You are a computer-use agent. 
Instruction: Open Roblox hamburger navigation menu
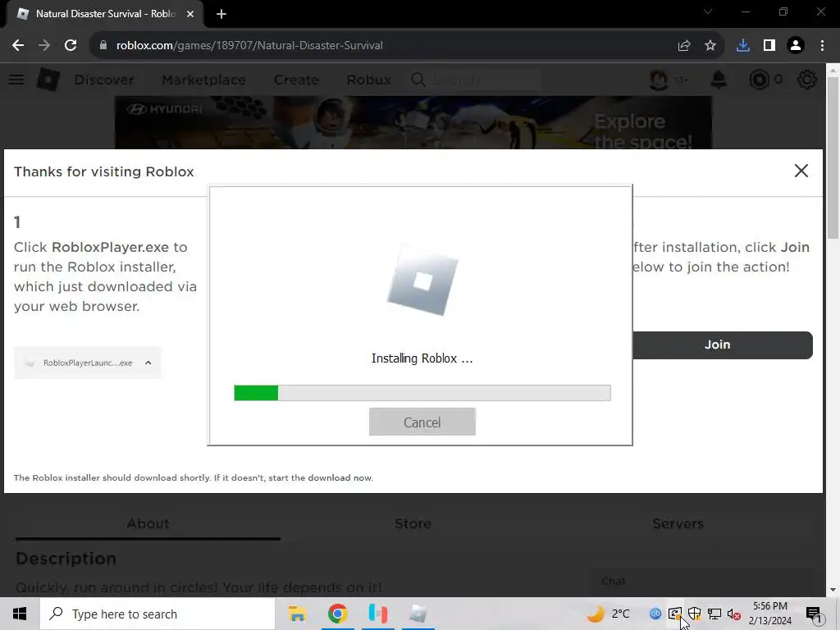point(16,80)
